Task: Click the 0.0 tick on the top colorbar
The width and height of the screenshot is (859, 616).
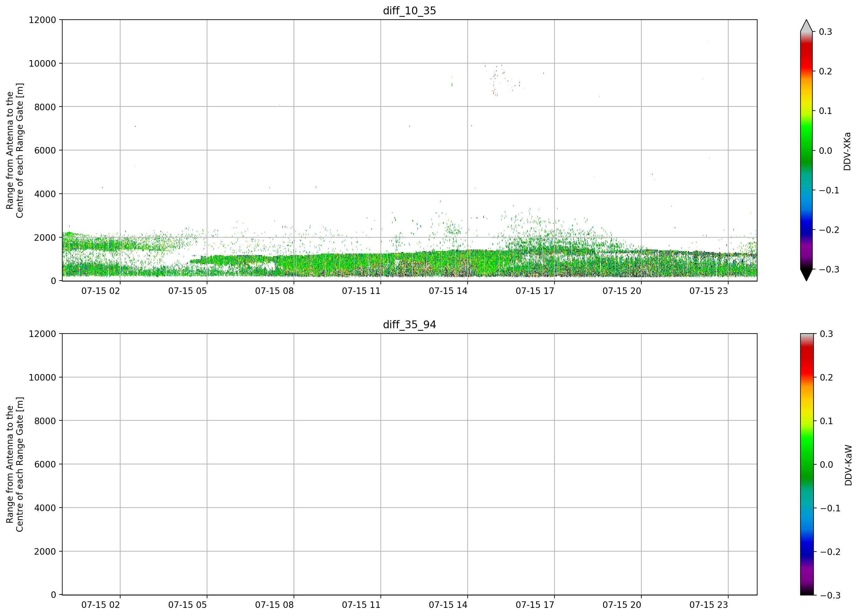Action: pos(825,151)
